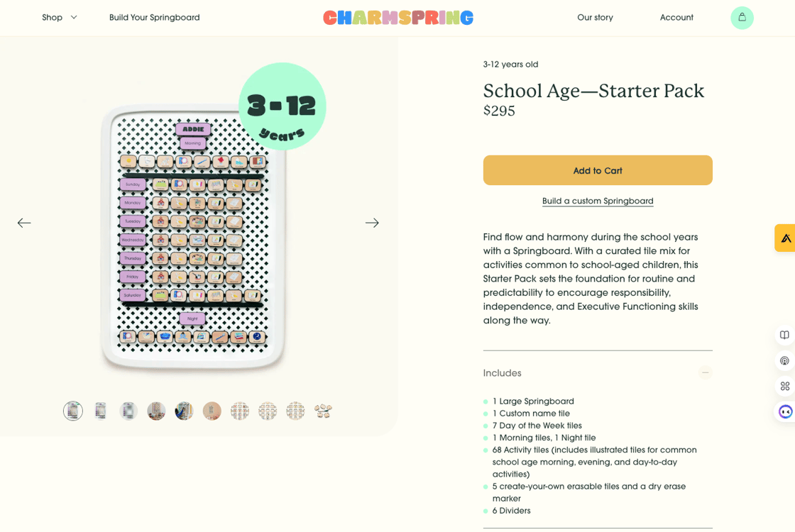Collapse the Includes section
The height and width of the screenshot is (532, 795).
(705, 373)
